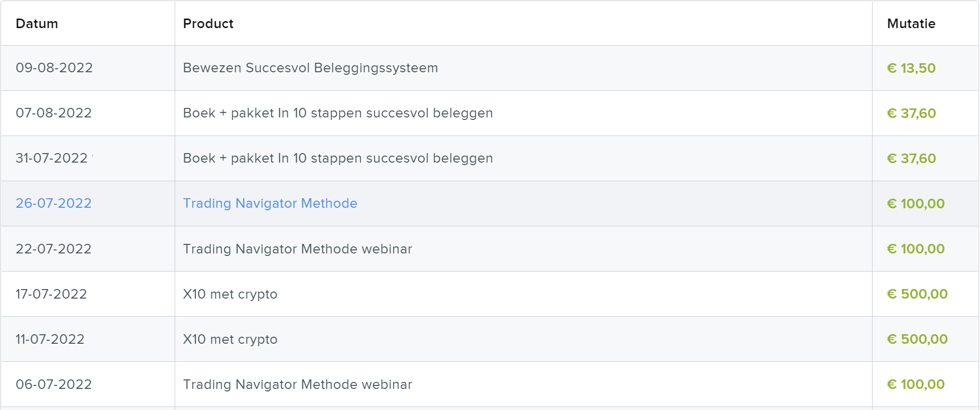Click the € 100,00 amount for 26-07-2022
This screenshot has height=410, width=980.
click(916, 204)
